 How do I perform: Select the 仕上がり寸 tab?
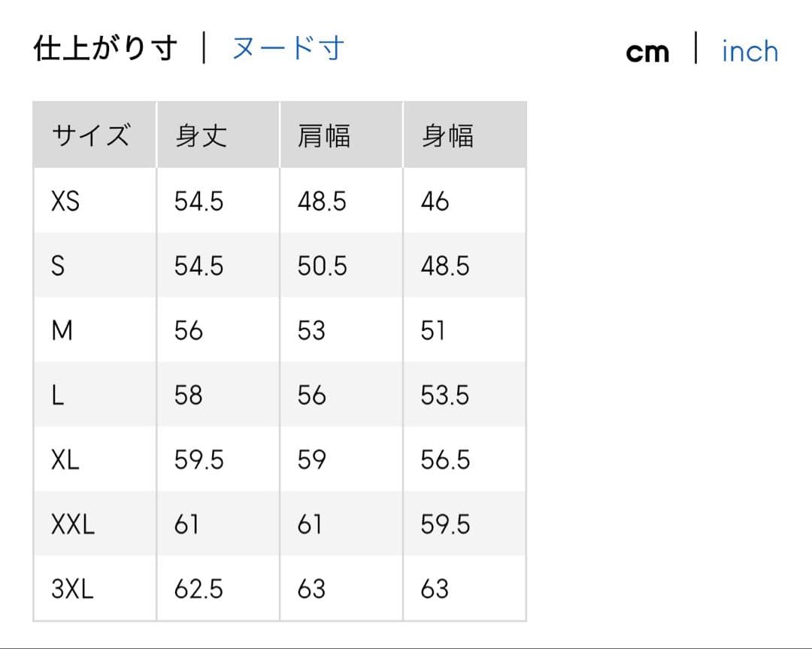pyautogui.click(x=106, y=49)
